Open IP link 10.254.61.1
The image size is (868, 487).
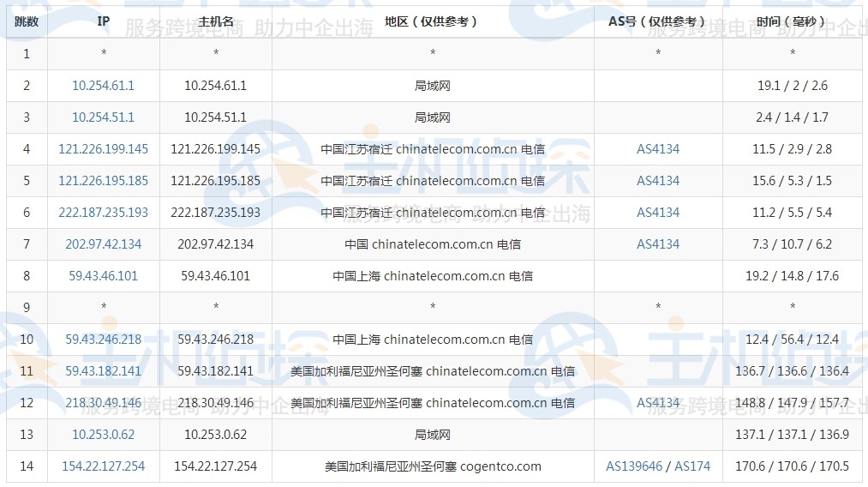pyautogui.click(x=104, y=86)
